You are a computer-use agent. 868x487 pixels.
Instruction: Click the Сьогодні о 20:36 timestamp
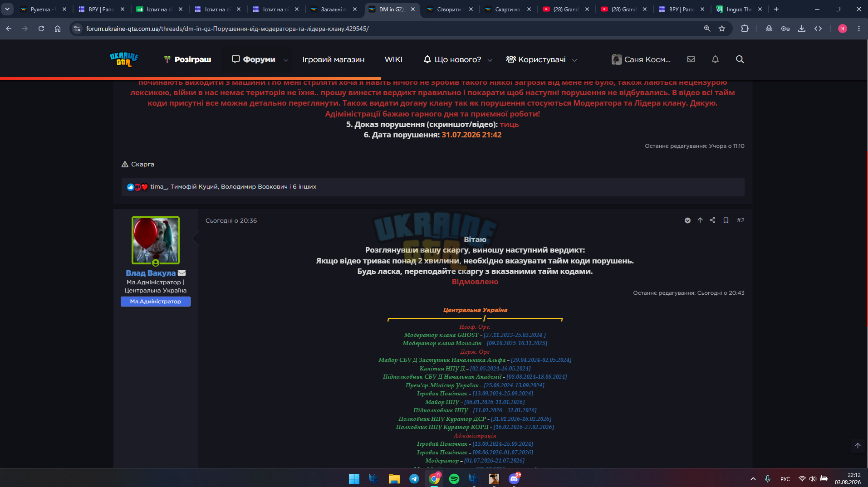click(x=231, y=221)
